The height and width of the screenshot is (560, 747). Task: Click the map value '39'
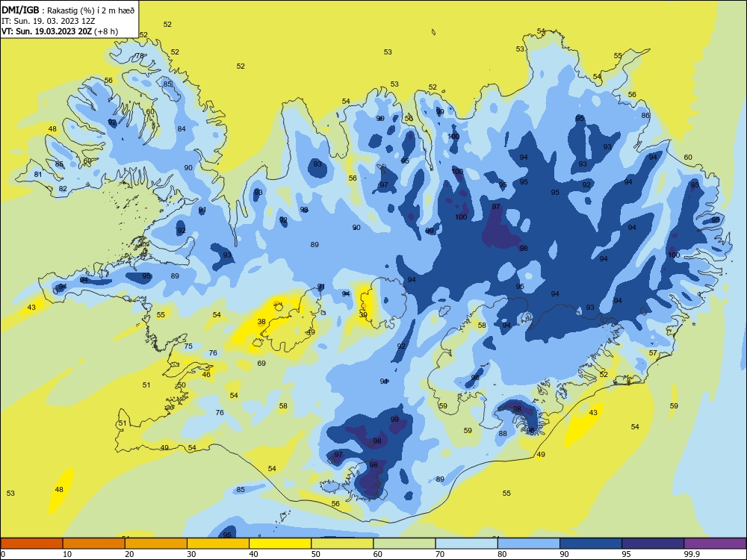(363, 315)
